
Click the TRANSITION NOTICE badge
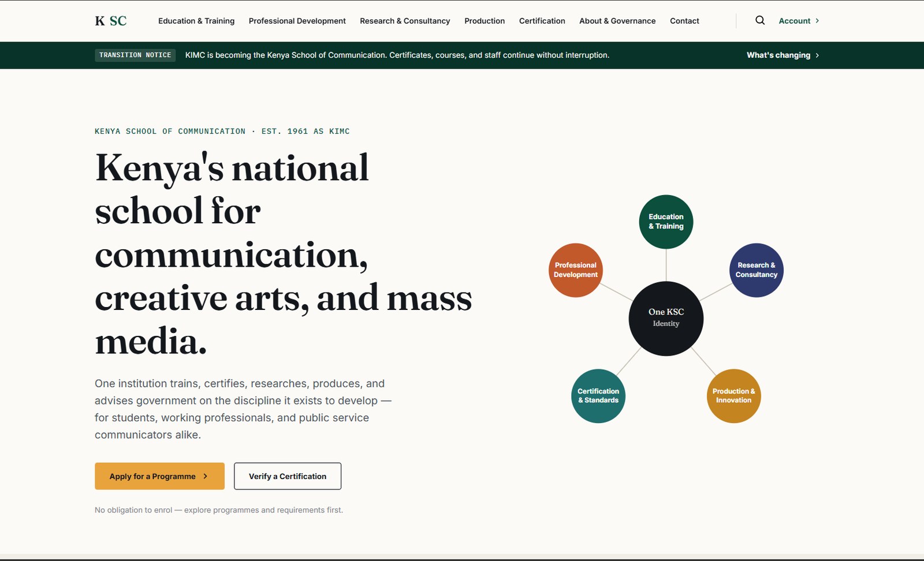(x=135, y=55)
